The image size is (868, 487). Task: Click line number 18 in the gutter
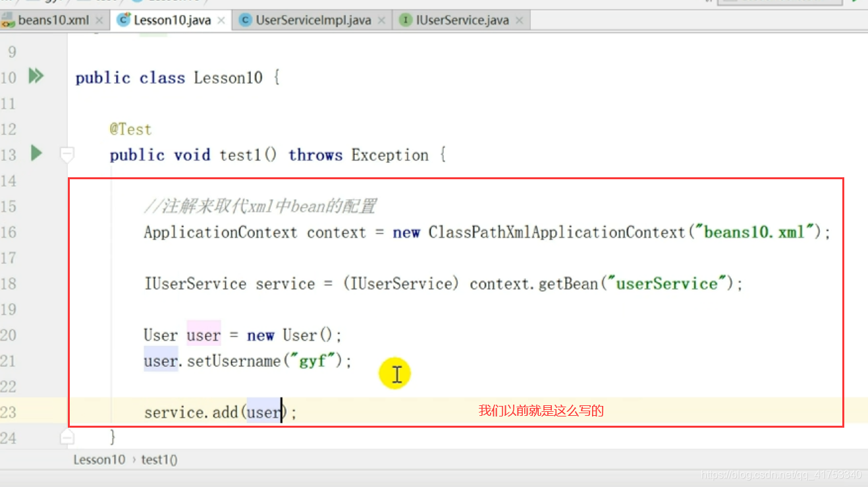[8, 283]
